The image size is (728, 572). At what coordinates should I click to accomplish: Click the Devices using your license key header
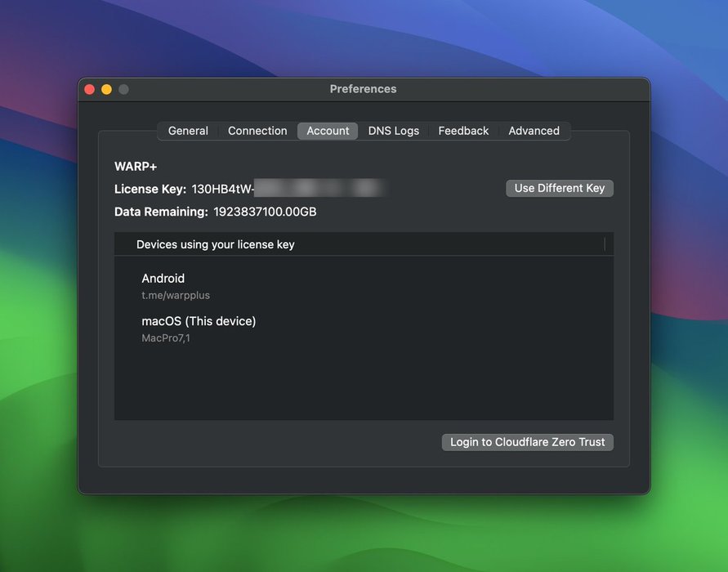click(216, 244)
